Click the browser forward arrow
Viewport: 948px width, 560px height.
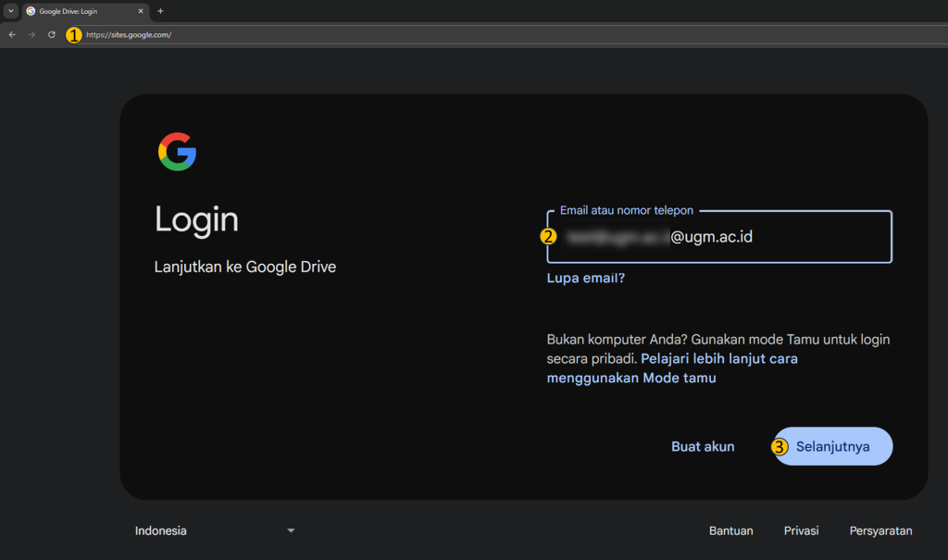click(x=31, y=34)
